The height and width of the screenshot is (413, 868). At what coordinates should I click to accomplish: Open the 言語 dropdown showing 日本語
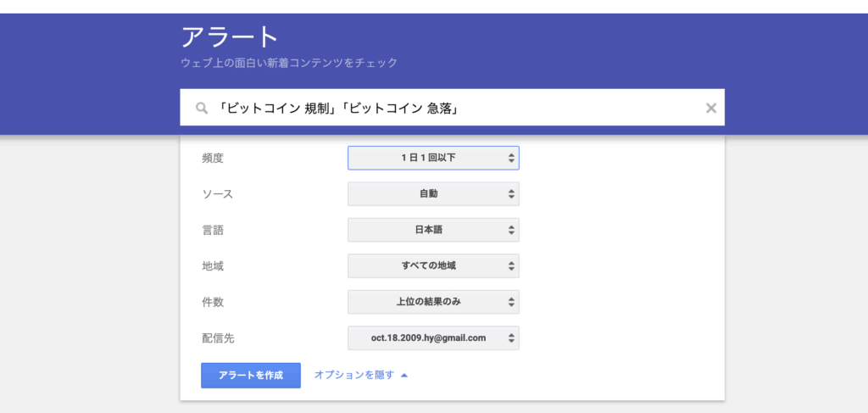433,230
